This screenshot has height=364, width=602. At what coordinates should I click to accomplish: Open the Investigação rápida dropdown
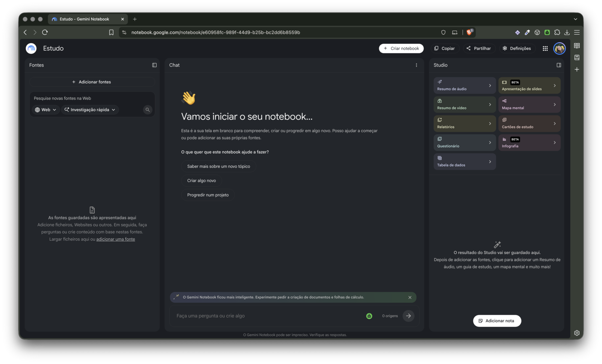pyautogui.click(x=90, y=110)
